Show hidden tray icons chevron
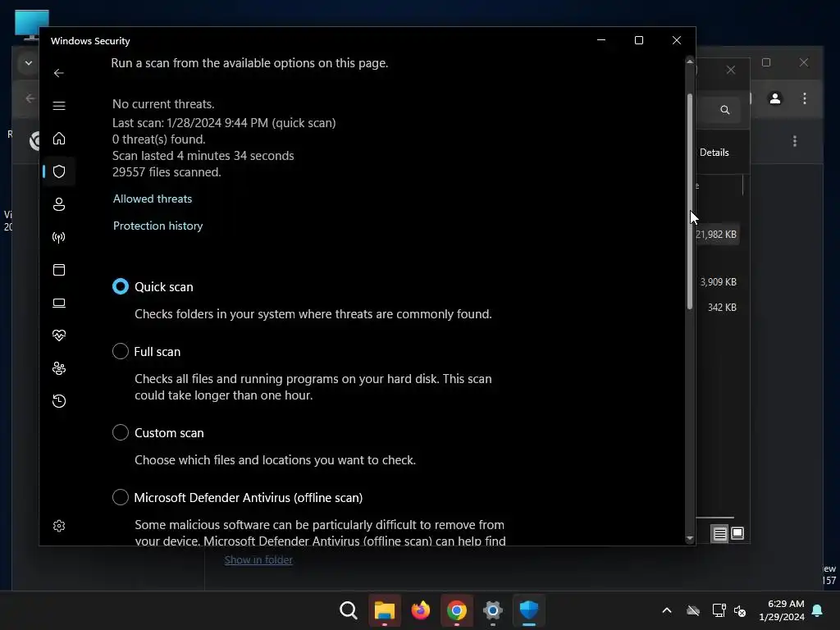 [x=667, y=610]
